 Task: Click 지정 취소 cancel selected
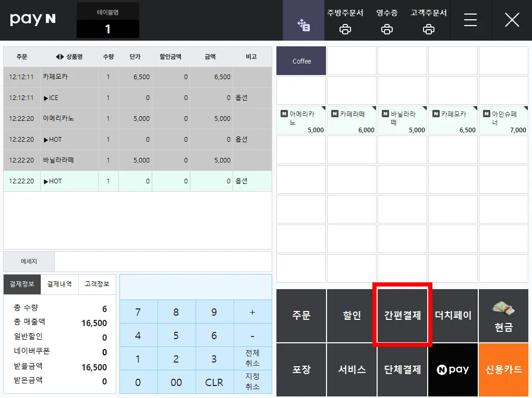(252, 382)
